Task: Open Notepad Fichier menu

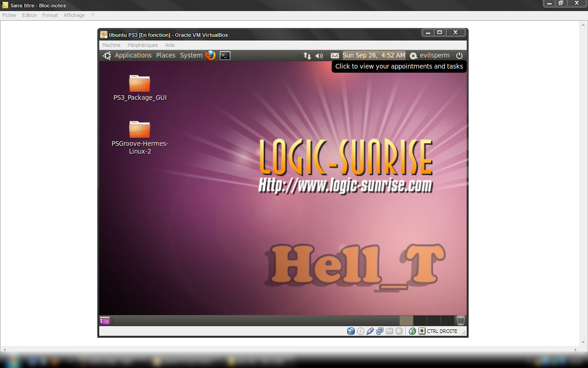Action: pos(9,15)
